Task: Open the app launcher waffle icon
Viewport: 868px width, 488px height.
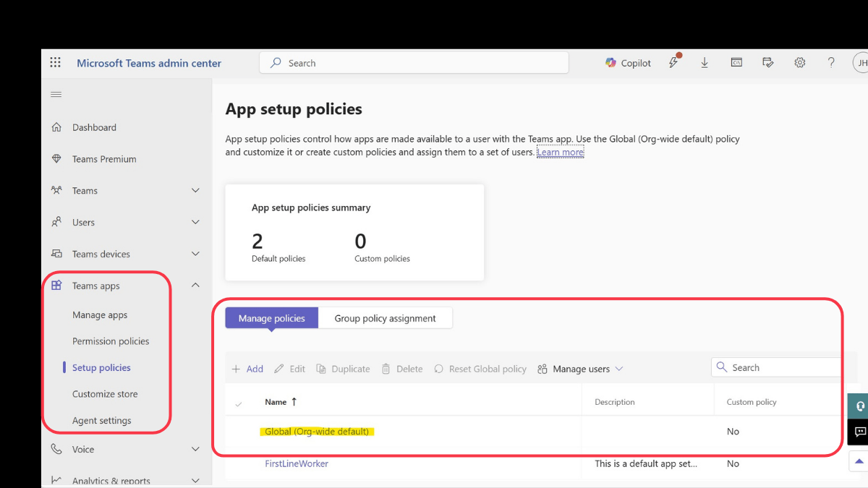Action: coord(56,63)
